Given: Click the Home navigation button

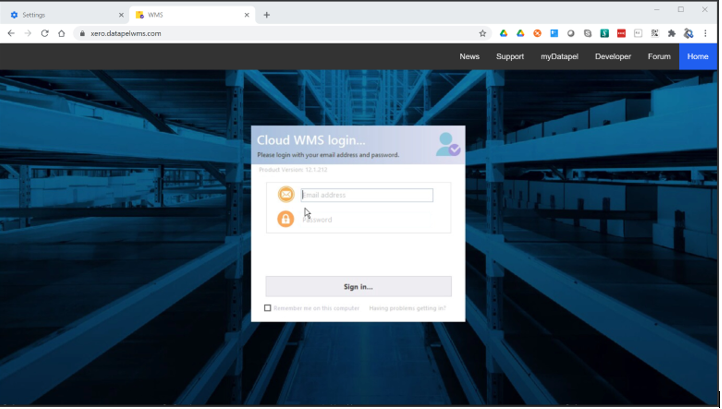Looking at the screenshot, I should click(698, 56).
